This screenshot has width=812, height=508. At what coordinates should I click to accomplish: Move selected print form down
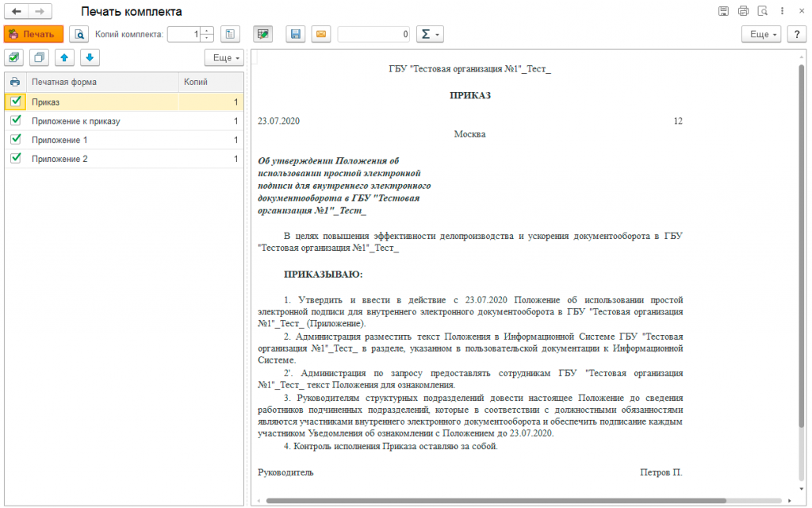pyautogui.click(x=89, y=57)
